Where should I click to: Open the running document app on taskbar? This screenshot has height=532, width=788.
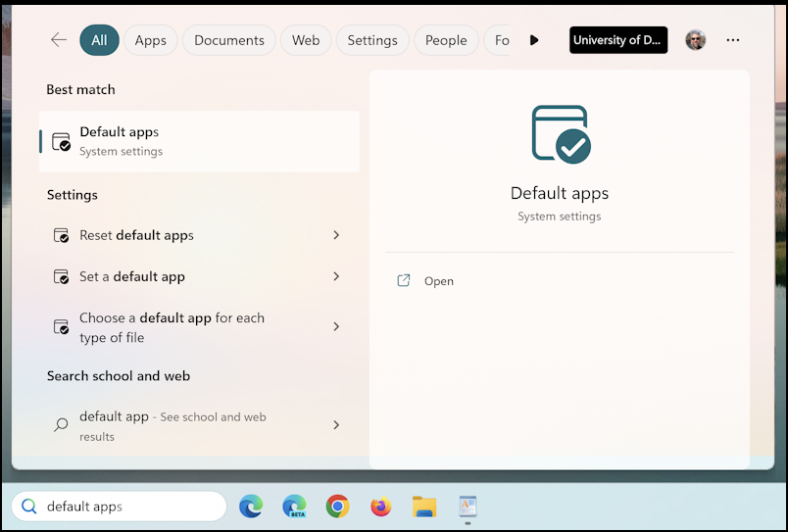click(468, 507)
